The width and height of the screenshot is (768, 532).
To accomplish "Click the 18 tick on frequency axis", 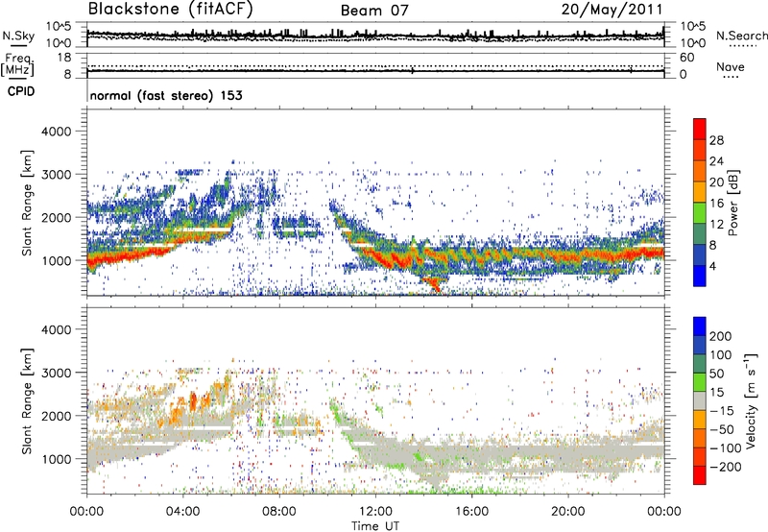I will (x=64, y=58).
